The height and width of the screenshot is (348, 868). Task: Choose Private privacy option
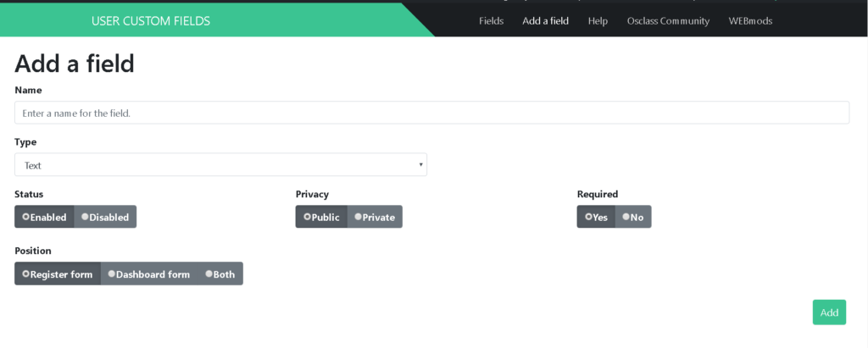tap(375, 217)
